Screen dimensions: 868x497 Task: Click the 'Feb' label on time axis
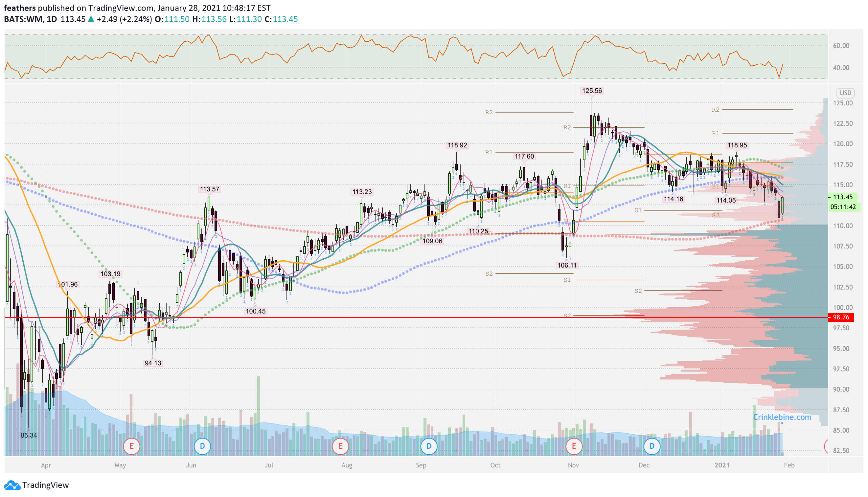coord(789,465)
